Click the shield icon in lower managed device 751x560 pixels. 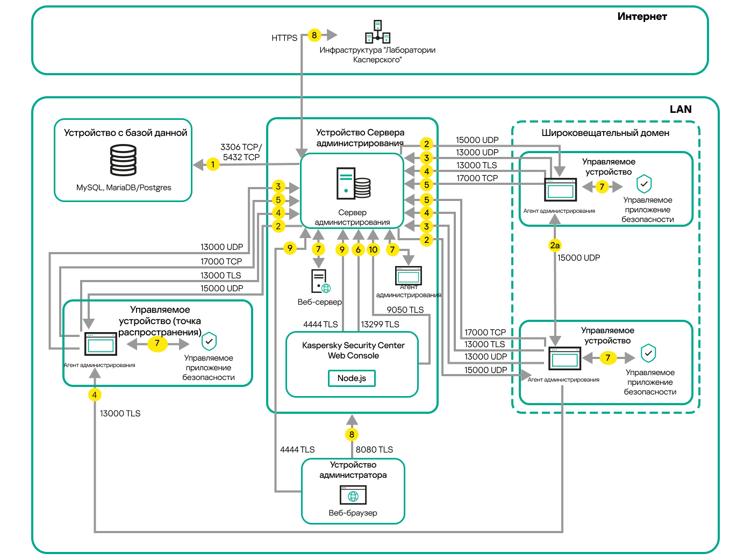(648, 353)
